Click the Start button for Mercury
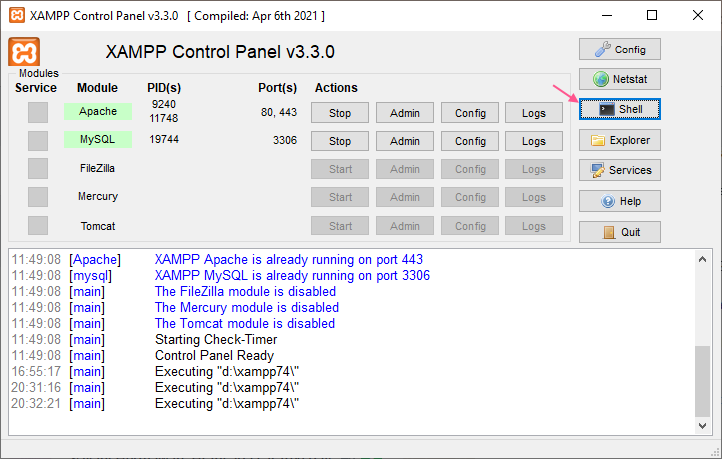Viewport: 722px width, 459px height. (340, 197)
